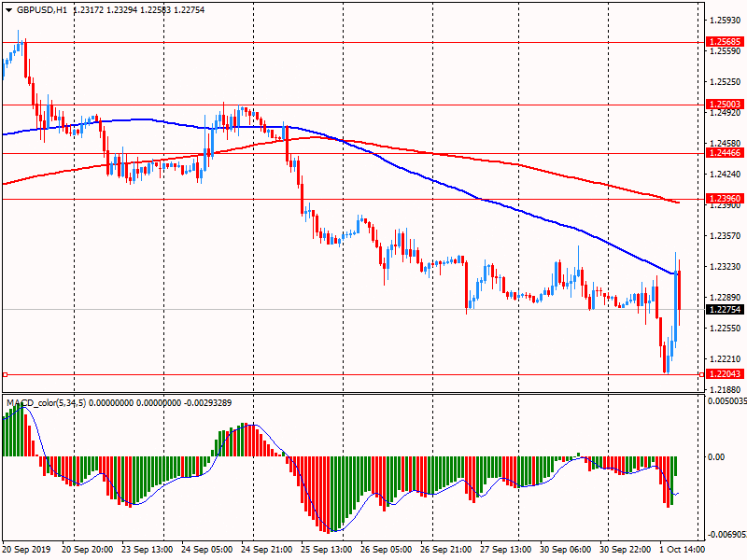The width and height of the screenshot is (747, 560).
Task: Click the 1.23230 price scale value
Action: click(726, 267)
